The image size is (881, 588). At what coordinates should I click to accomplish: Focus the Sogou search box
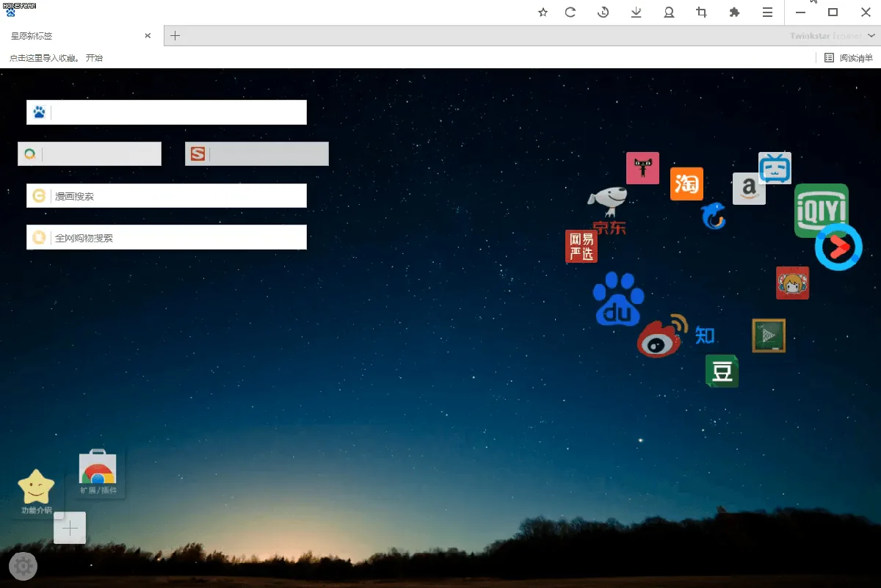257,154
